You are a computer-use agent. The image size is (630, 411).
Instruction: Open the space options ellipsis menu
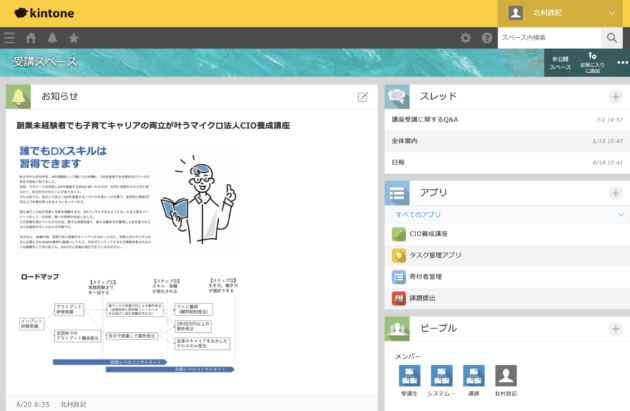click(622, 63)
